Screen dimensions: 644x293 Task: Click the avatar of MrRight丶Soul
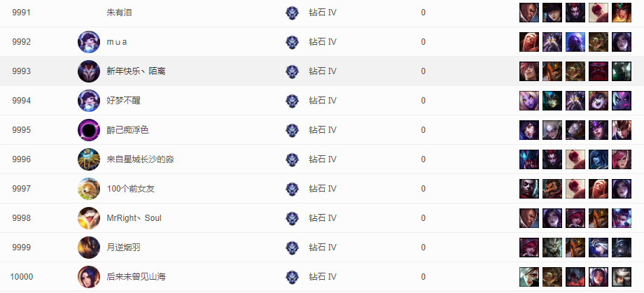click(x=89, y=218)
